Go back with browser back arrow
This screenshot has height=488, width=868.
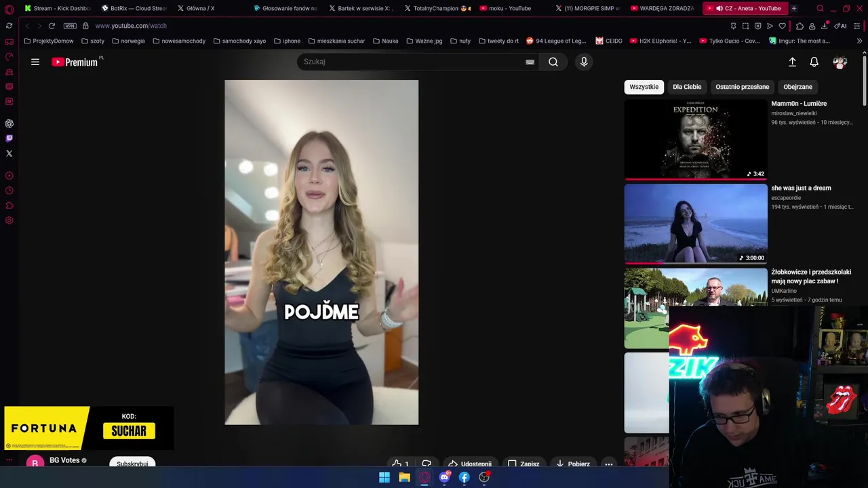pyautogui.click(x=27, y=26)
